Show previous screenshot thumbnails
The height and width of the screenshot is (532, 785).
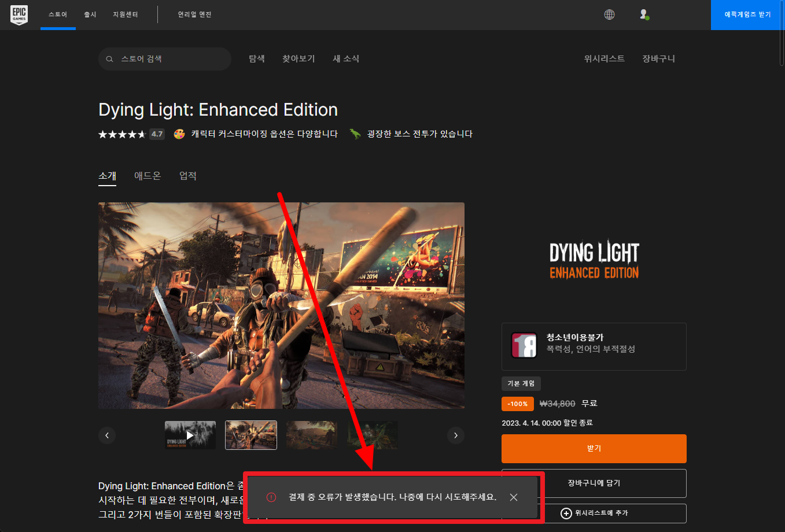107,435
